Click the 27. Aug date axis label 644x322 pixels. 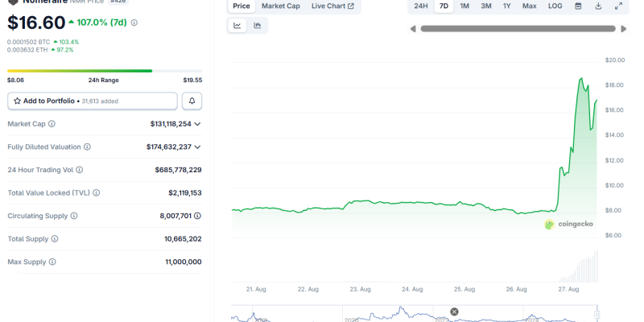tap(568, 289)
